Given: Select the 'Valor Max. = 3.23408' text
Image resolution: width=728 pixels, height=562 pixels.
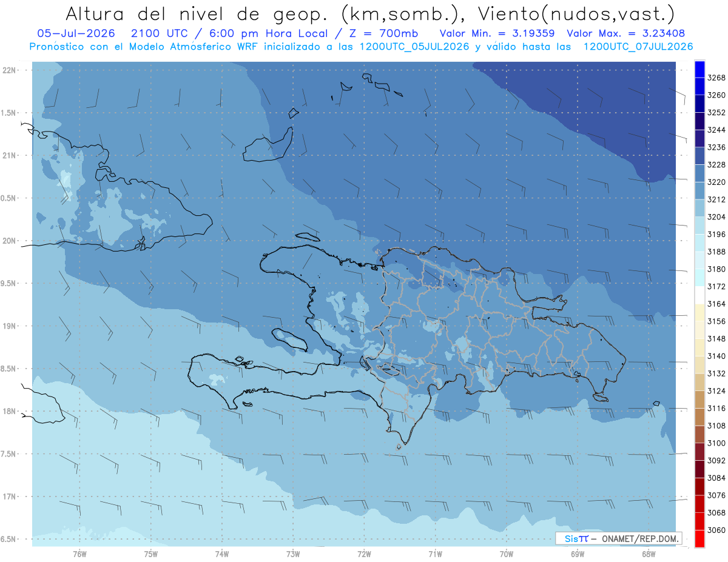Looking at the screenshot, I should [626, 33].
